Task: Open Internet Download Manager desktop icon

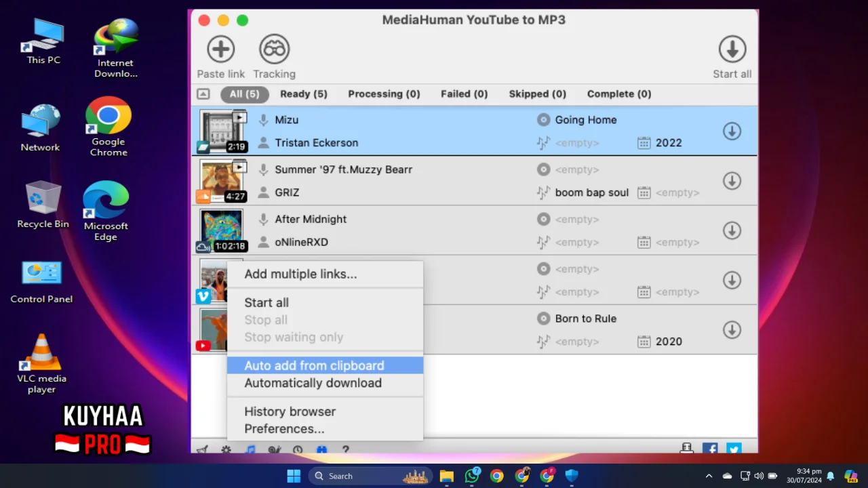Action: (115, 49)
